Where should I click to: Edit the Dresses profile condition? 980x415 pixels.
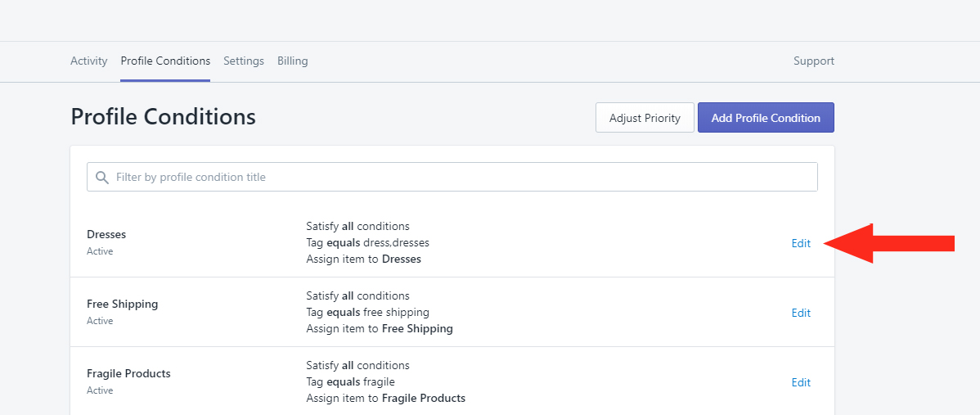801,244
